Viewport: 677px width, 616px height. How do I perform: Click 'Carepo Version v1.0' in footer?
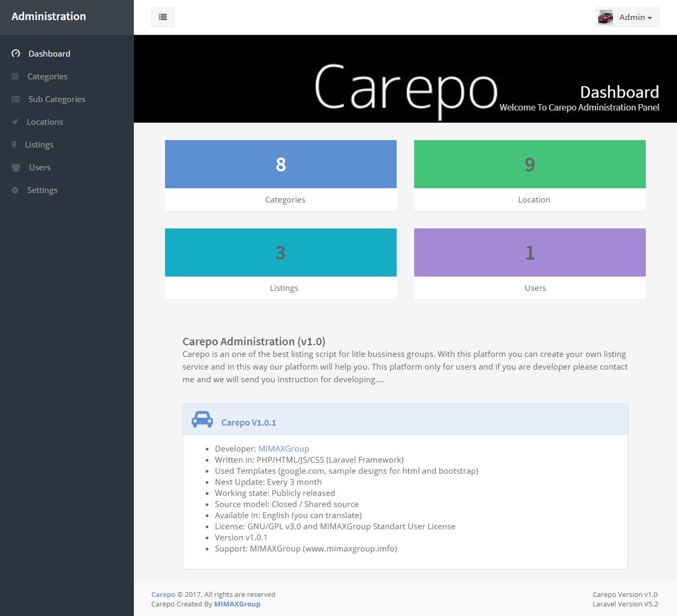click(x=625, y=594)
